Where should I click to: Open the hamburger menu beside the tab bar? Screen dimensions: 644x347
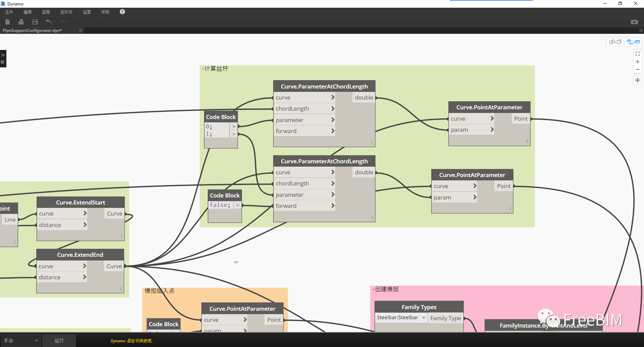coord(641,31)
